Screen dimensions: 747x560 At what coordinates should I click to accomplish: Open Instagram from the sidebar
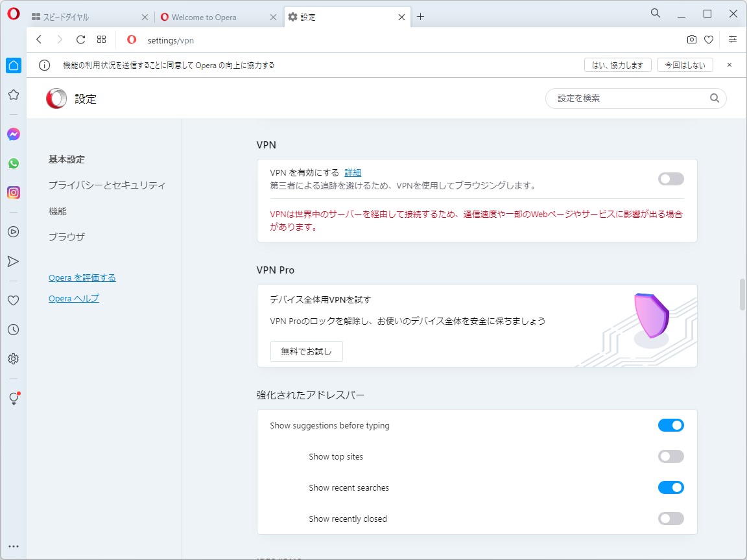click(x=13, y=192)
